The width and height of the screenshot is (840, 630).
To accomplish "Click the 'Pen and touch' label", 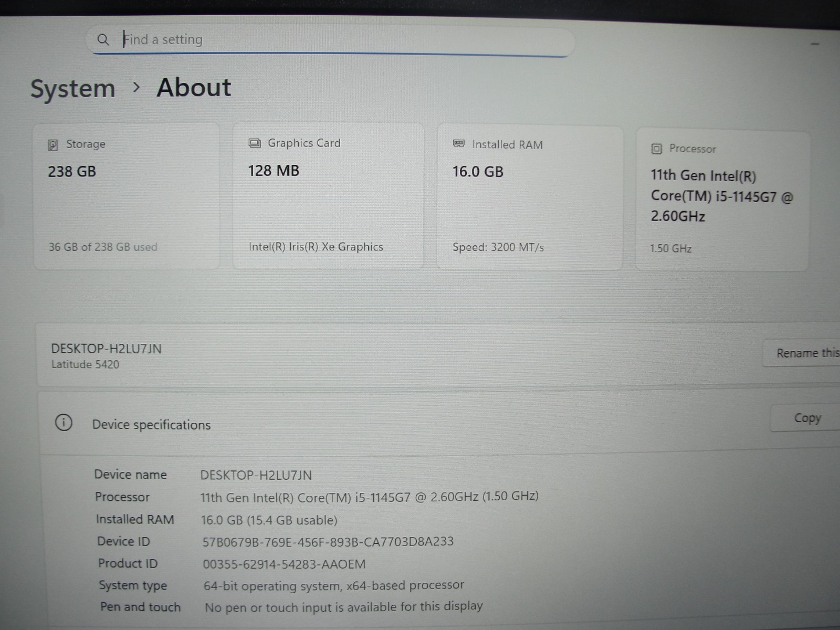I will click(141, 607).
